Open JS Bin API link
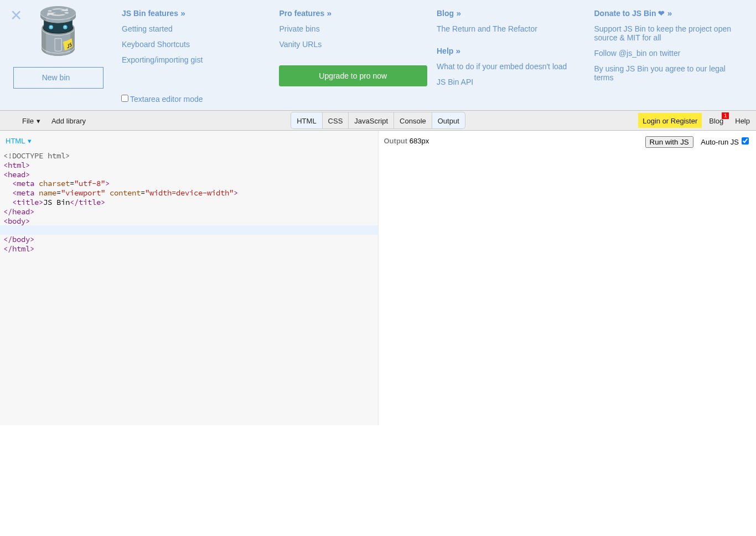756x536 pixels. tap(455, 82)
